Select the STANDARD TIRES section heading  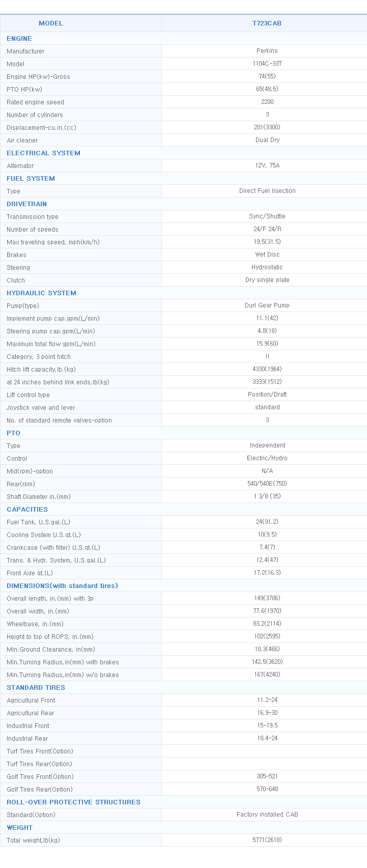36,688
